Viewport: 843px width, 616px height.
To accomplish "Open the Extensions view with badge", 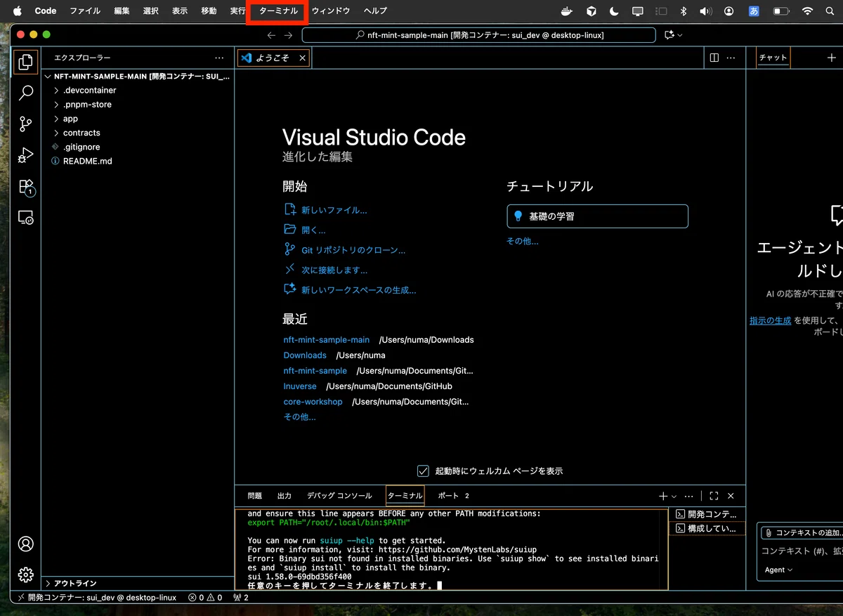I will point(25,187).
